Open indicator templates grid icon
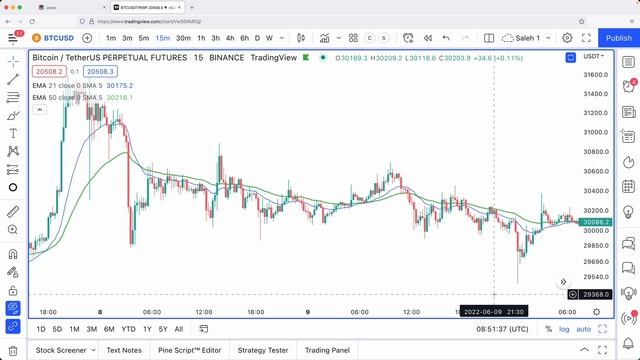Screen dimensions: 640x360 tap(353, 38)
